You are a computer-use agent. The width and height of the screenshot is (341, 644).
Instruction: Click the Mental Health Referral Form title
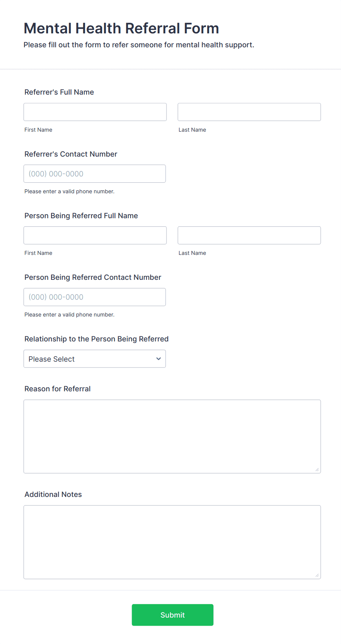(121, 28)
